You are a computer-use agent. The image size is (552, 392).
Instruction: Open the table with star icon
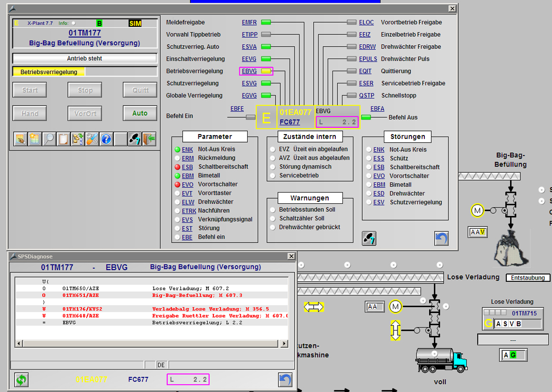pos(35,139)
